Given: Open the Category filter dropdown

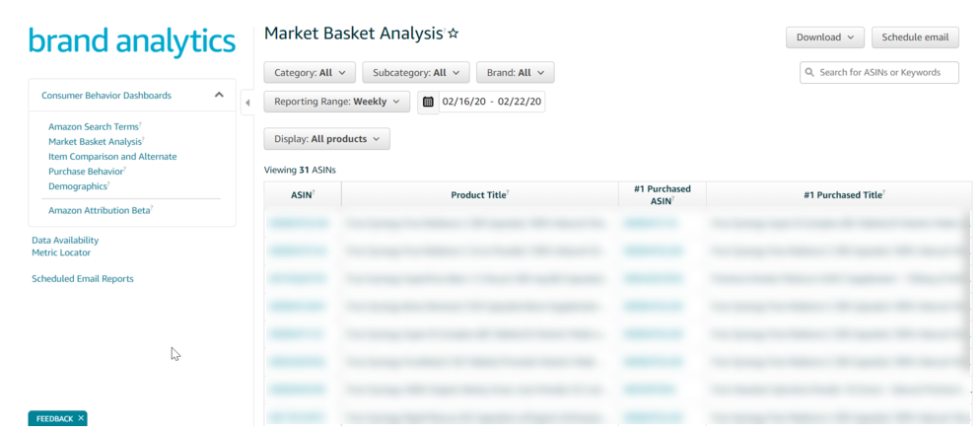Looking at the screenshot, I should click(310, 73).
